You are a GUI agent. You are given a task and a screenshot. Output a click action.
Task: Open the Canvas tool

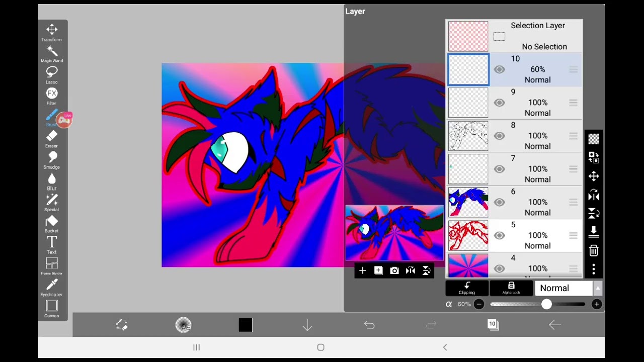click(52, 309)
